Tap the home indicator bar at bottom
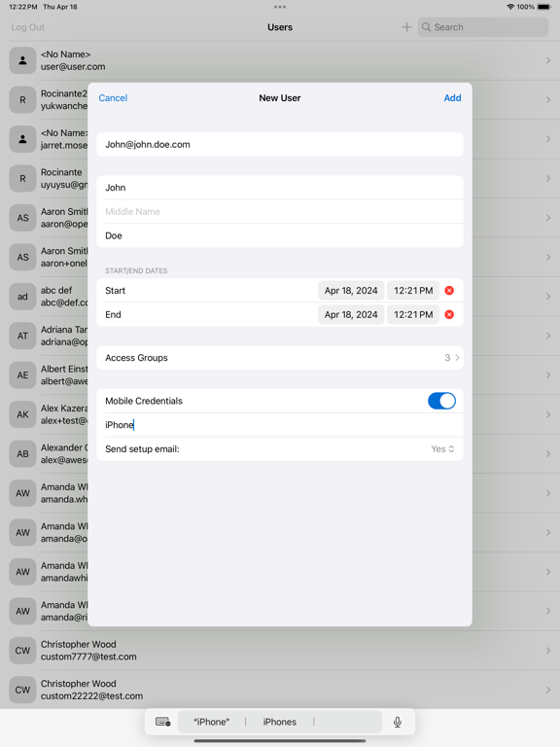The width and height of the screenshot is (560, 747). point(280,741)
